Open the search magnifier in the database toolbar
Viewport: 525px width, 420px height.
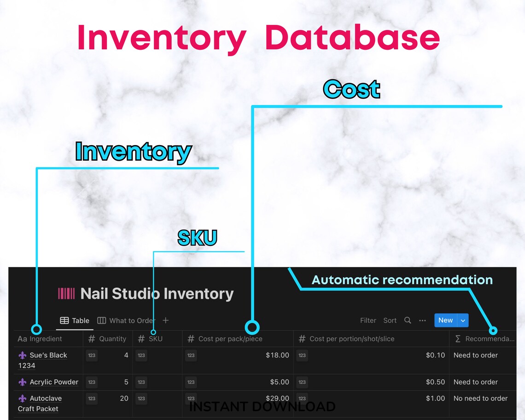click(408, 320)
